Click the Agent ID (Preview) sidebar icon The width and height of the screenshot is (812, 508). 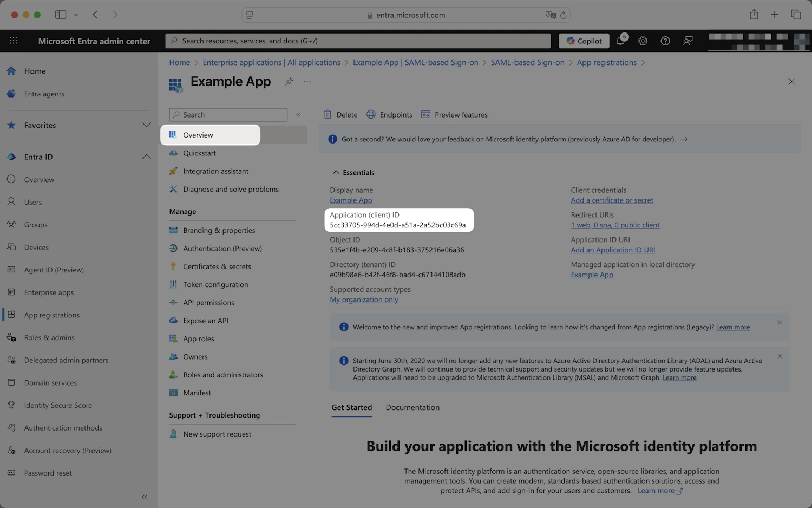pyautogui.click(x=11, y=270)
